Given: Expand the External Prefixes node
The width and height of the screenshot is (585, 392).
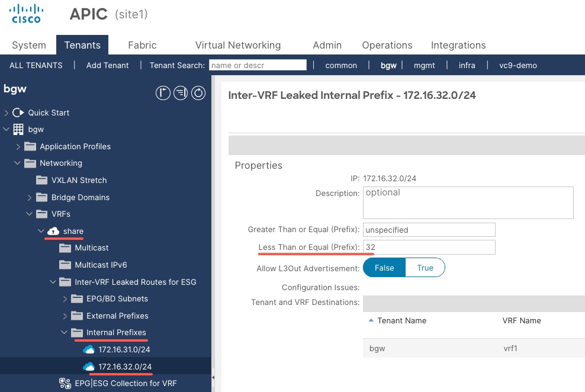Looking at the screenshot, I should 65,316.
